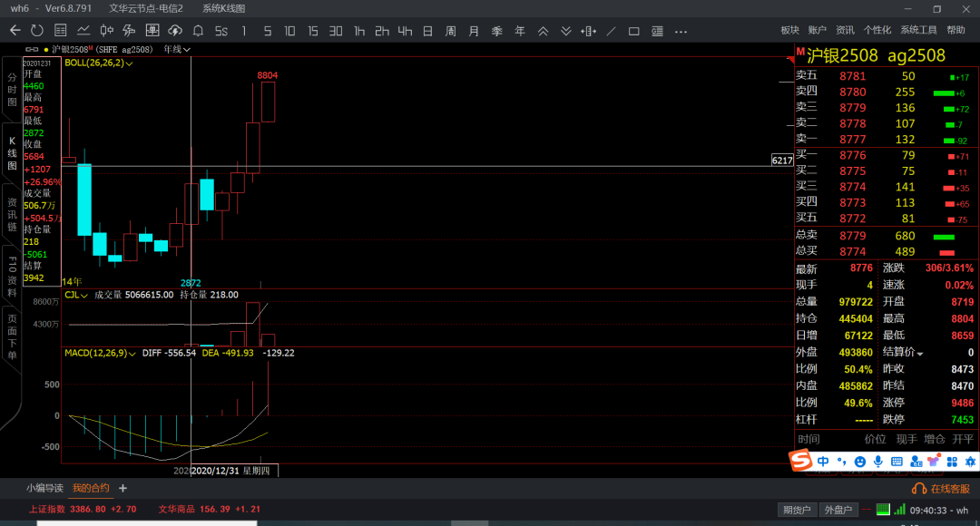Open the Sogou emoji face icon
Image resolution: width=980 pixels, height=526 pixels.
(860, 462)
